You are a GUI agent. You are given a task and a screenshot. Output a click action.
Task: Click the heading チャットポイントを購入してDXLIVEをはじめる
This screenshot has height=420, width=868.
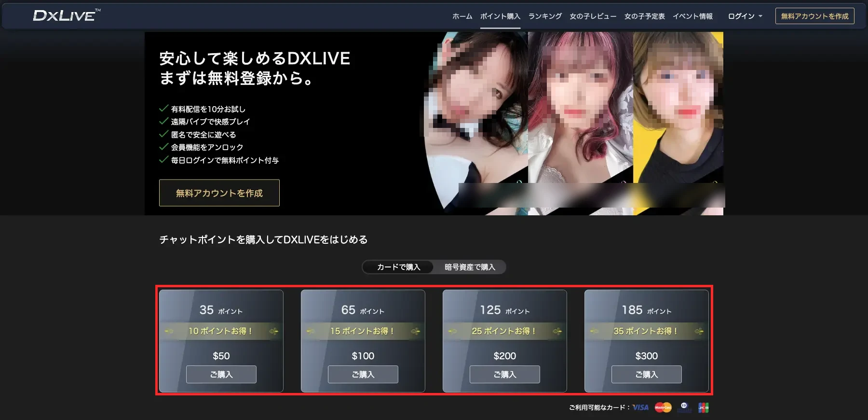click(263, 239)
